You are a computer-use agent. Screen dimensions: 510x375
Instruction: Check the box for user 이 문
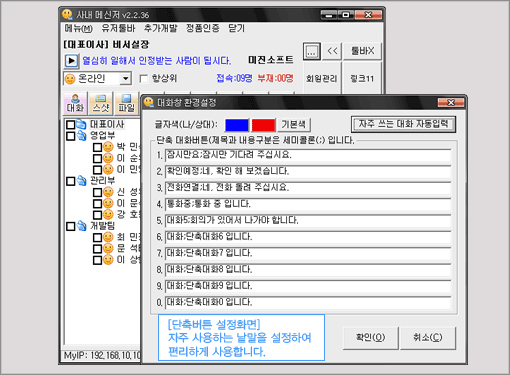(97, 203)
